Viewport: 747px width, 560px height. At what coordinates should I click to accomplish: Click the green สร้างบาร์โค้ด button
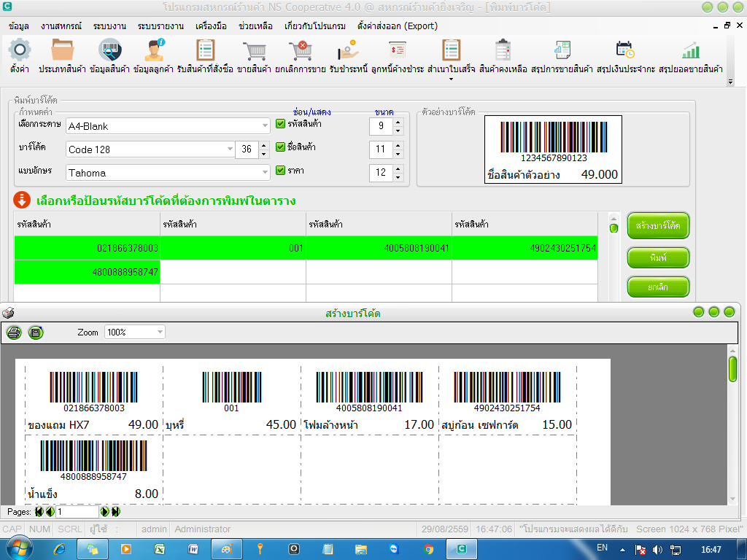(658, 226)
